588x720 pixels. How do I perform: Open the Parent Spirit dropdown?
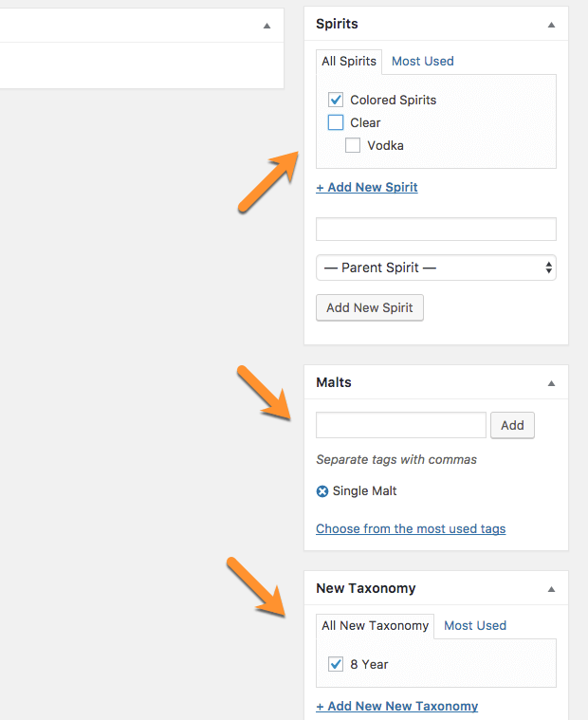tap(435, 268)
